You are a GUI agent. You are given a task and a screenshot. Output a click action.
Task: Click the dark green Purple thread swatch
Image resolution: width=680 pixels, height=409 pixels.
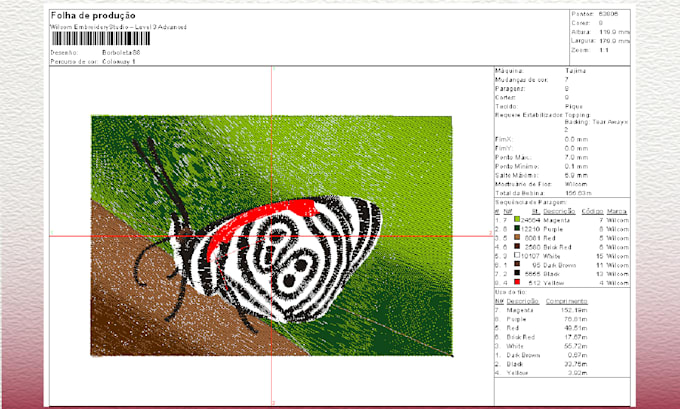click(517, 229)
